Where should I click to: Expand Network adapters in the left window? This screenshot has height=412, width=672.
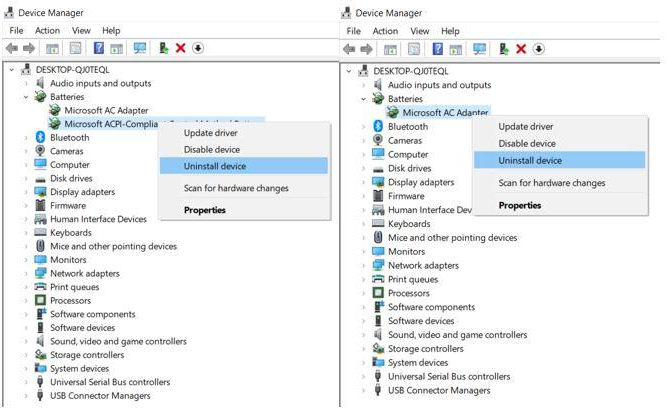pyautogui.click(x=26, y=273)
